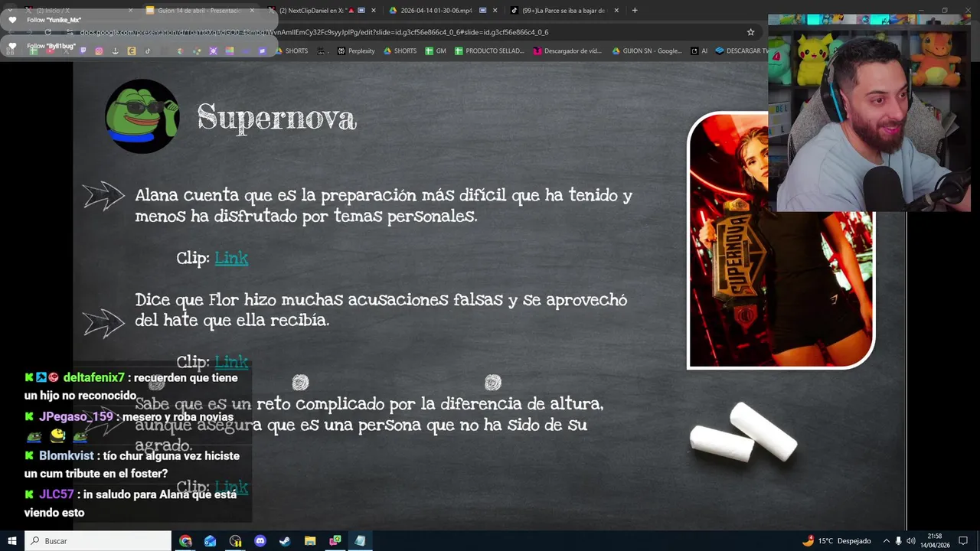This screenshot has height=551, width=980.
Task: Open the Windows notification center icon
Action: [x=963, y=541]
